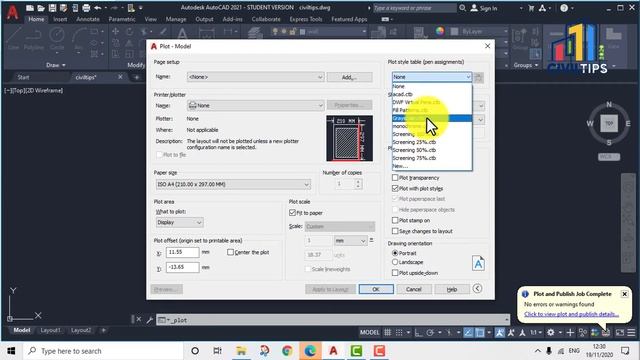Open the scale units mm dropdown
The width and height of the screenshot is (640, 360).
[x=350, y=241]
